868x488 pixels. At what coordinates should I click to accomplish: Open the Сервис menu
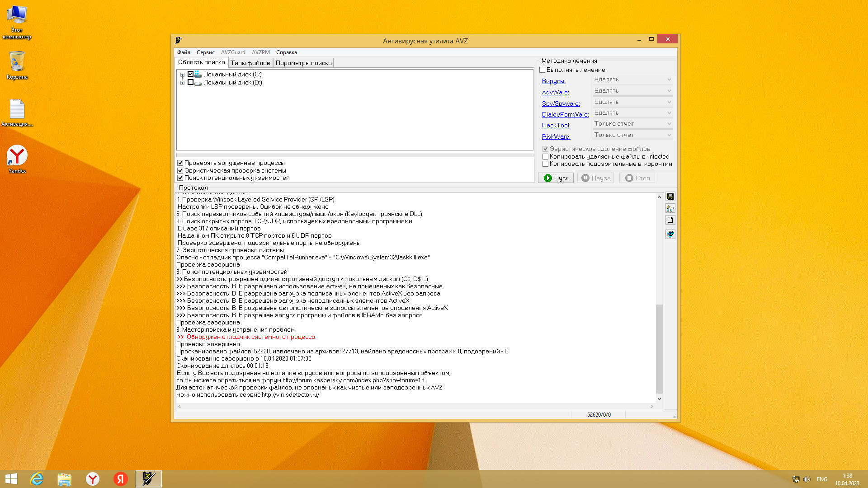pos(205,52)
